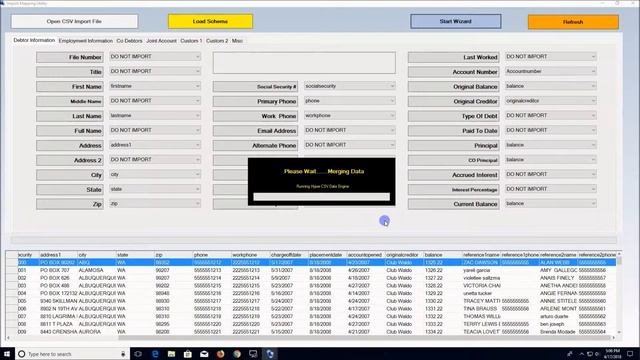This screenshot has height=360, width=640.
Task: Click the Cortana microphone icon
Action: 123,354
